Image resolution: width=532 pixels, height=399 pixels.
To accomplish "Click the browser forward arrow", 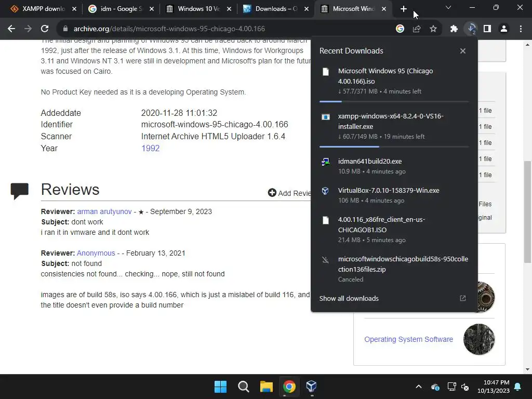I will [x=28, y=29].
